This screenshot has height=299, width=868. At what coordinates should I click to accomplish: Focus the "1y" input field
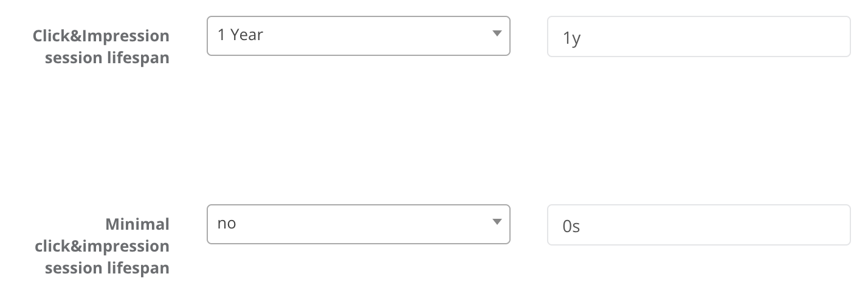698,37
